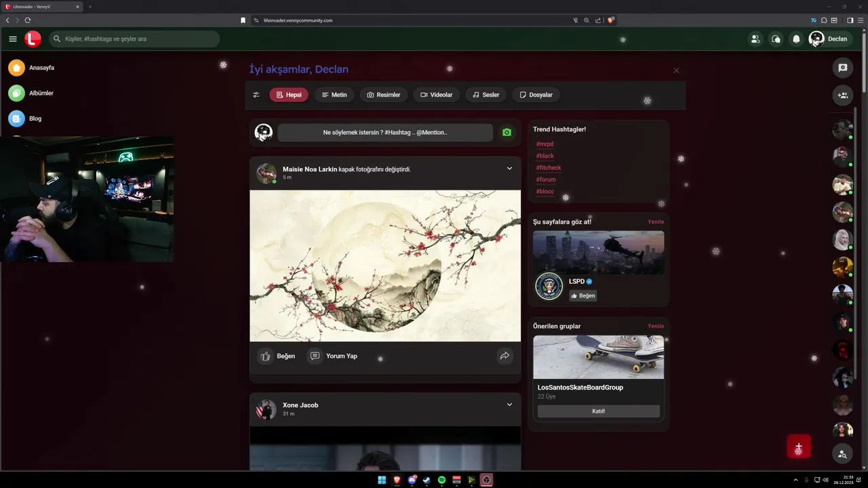
Task: Click Yenile for Önerilen gruplar
Action: (656, 326)
